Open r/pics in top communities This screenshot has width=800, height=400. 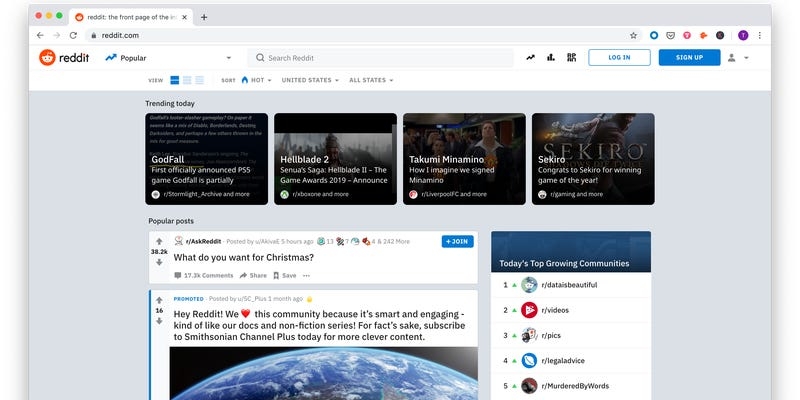(x=552, y=335)
